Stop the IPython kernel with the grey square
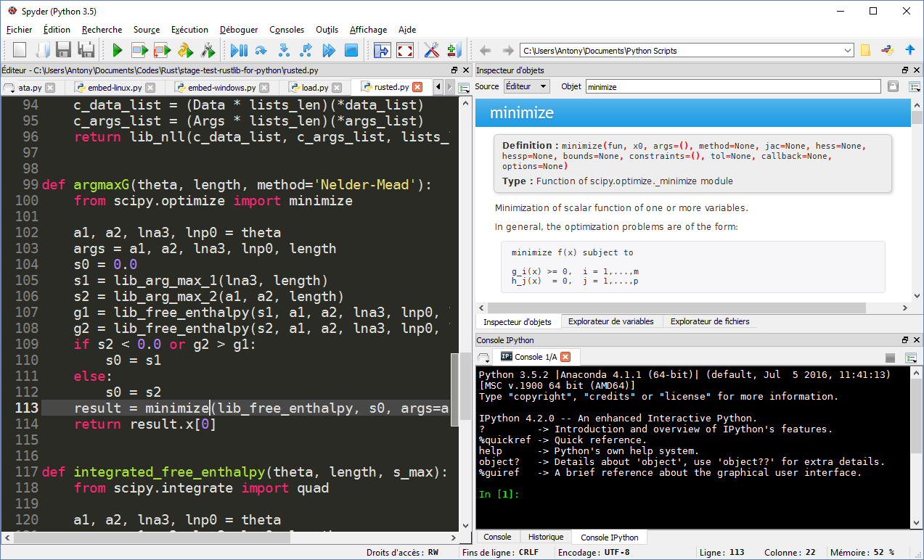924x560 pixels. [x=890, y=357]
